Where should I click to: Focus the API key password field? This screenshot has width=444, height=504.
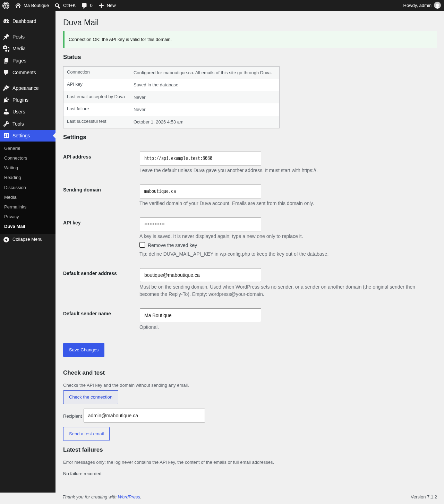tap(200, 224)
